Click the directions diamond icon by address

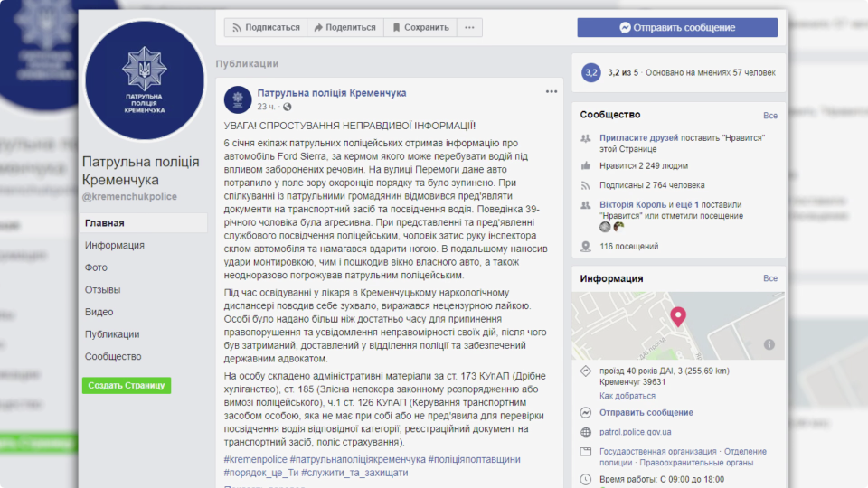[586, 371]
